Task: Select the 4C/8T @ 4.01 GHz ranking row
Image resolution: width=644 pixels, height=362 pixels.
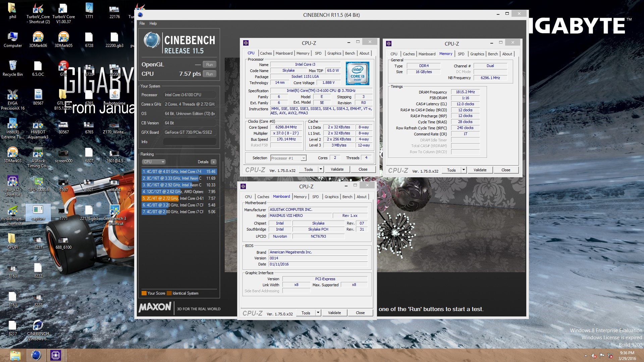Action: pos(179,171)
